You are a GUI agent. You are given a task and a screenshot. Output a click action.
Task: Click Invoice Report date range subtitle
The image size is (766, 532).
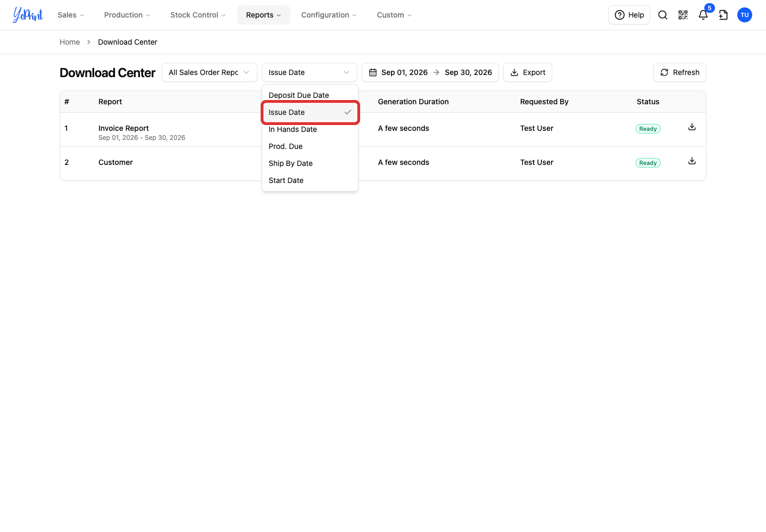coord(142,138)
